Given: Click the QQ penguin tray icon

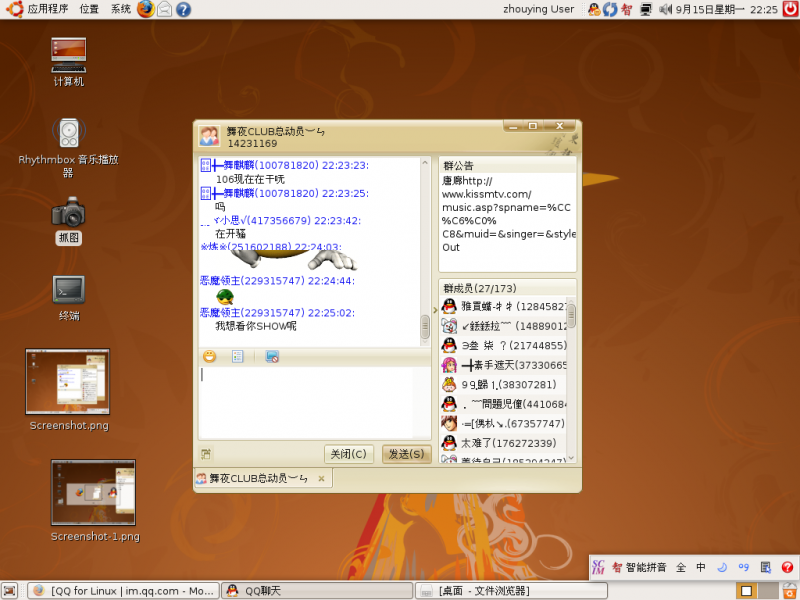Looking at the screenshot, I should [594, 9].
